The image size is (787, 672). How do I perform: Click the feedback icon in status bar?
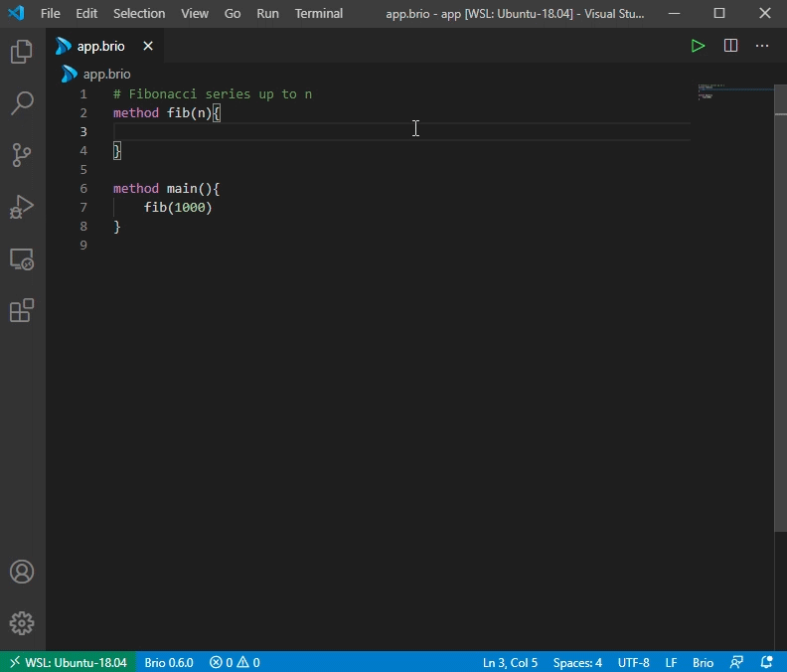tap(736, 662)
